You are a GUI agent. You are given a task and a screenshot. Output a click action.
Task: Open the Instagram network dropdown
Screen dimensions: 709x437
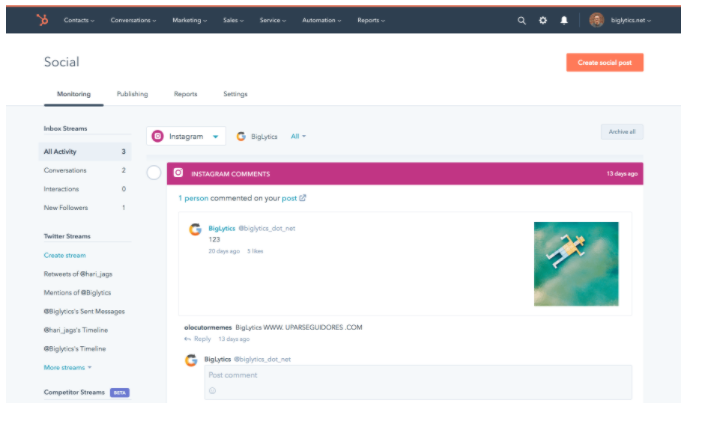pyautogui.click(x=186, y=136)
